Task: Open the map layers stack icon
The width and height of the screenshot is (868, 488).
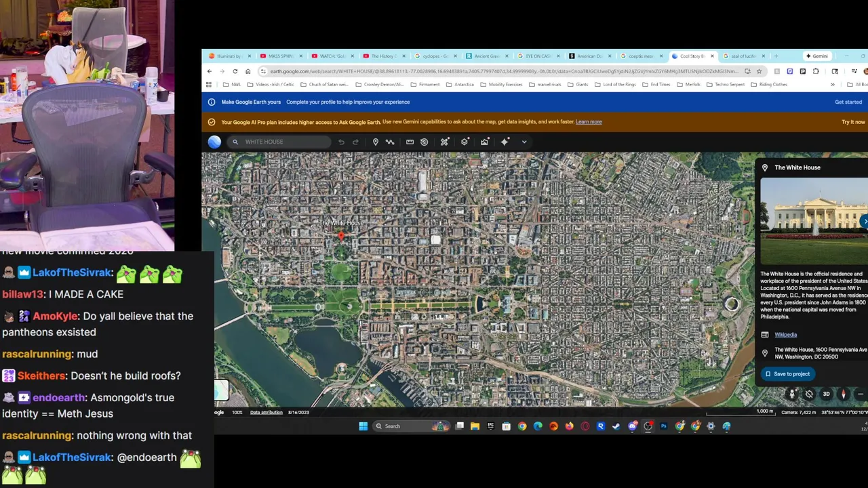Action: tap(465, 142)
